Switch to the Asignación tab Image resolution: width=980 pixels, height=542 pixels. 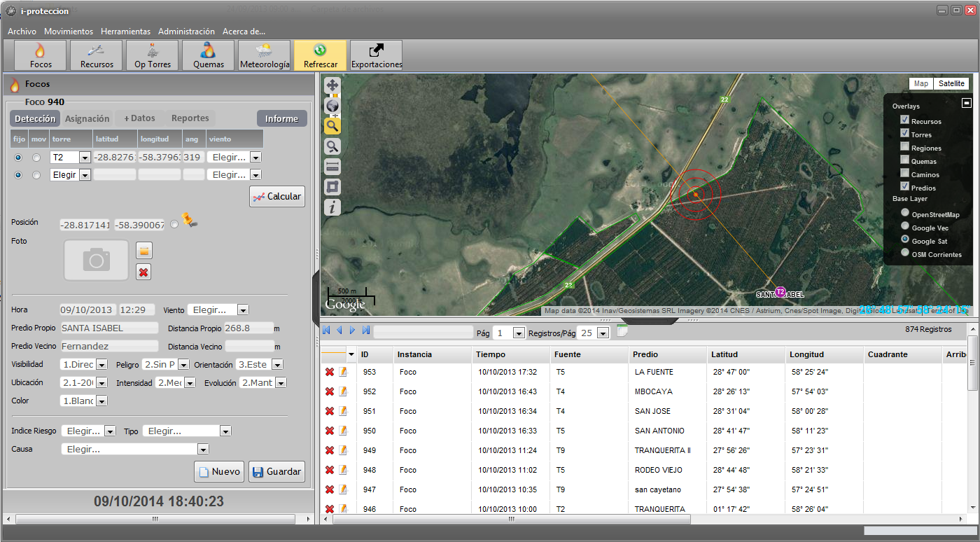coord(87,118)
